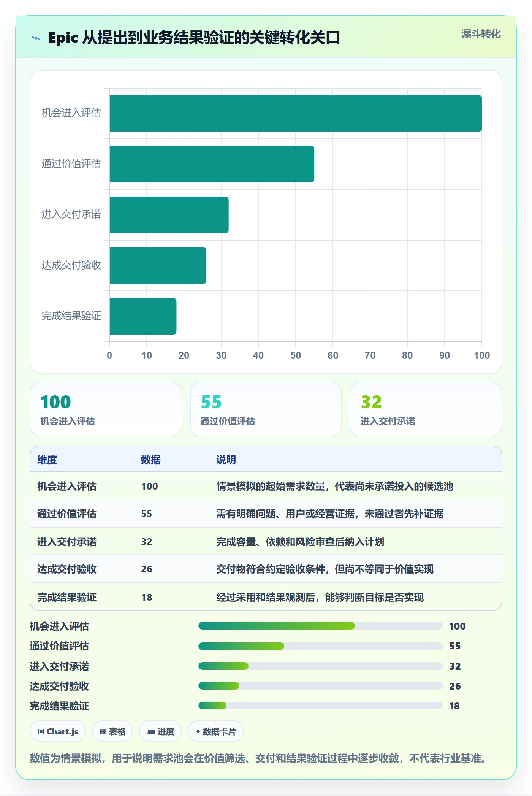
Task: Click the 漏斗转化 label in the header
Action: point(481,34)
